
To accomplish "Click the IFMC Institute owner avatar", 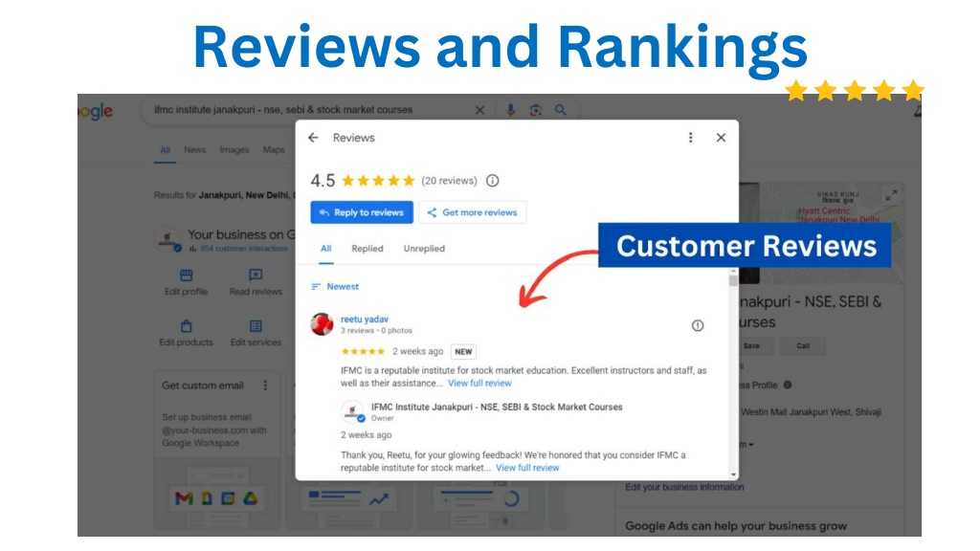I will (352, 411).
